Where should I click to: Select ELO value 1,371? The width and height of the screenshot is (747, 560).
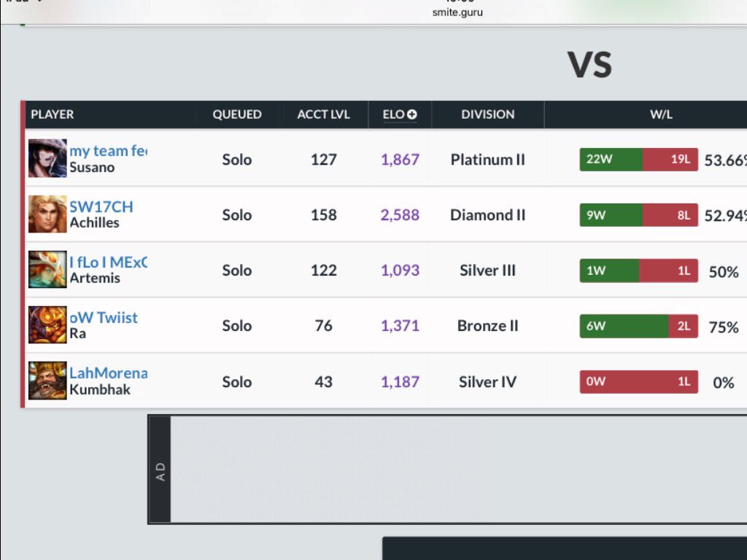point(400,326)
